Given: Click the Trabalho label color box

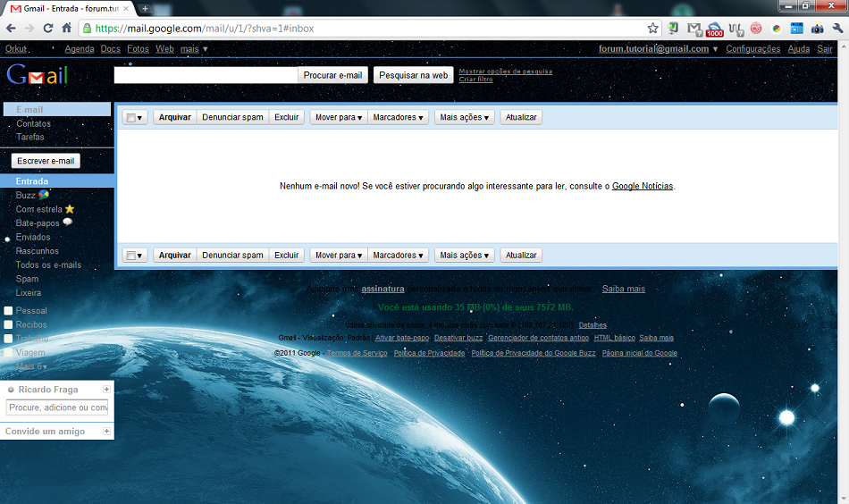Looking at the screenshot, I should pos(8,339).
